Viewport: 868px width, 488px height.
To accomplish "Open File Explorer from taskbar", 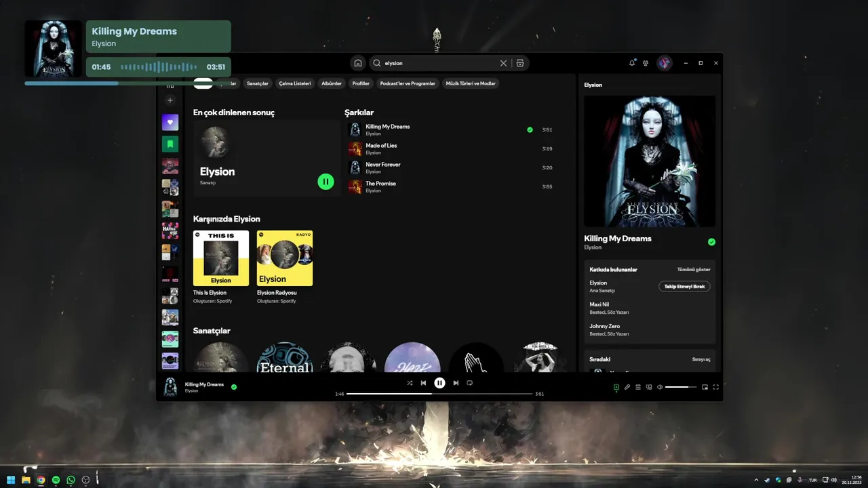I will pos(26,480).
